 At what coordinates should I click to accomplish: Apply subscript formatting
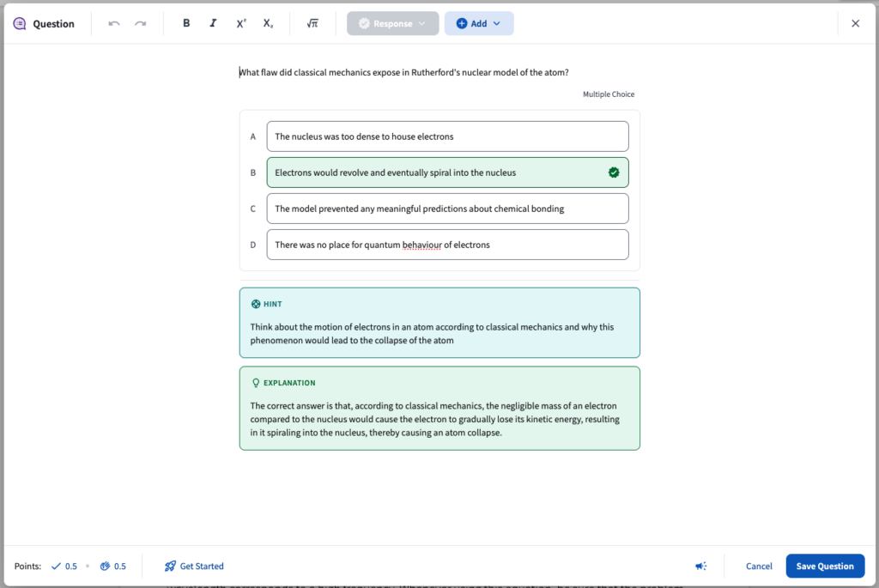point(268,23)
